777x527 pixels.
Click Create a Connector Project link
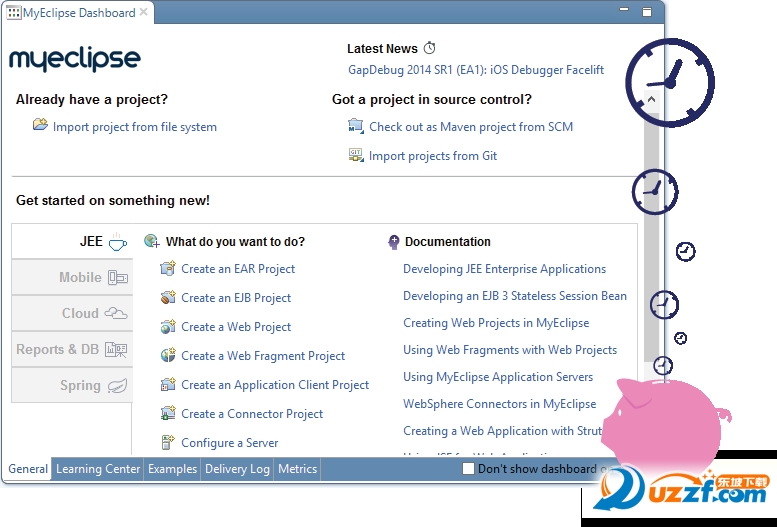[252, 413]
